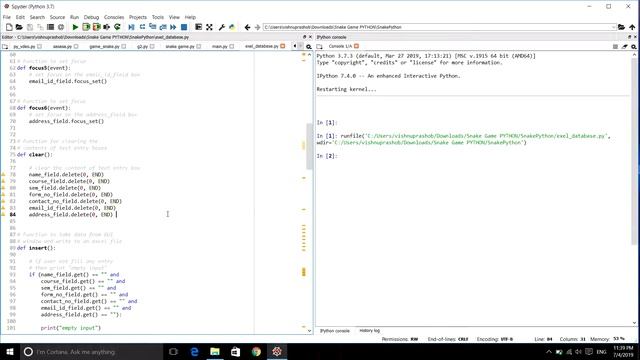The image size is (640, 360).
Task: Run current cell and advance
Action: click(97, 27)
